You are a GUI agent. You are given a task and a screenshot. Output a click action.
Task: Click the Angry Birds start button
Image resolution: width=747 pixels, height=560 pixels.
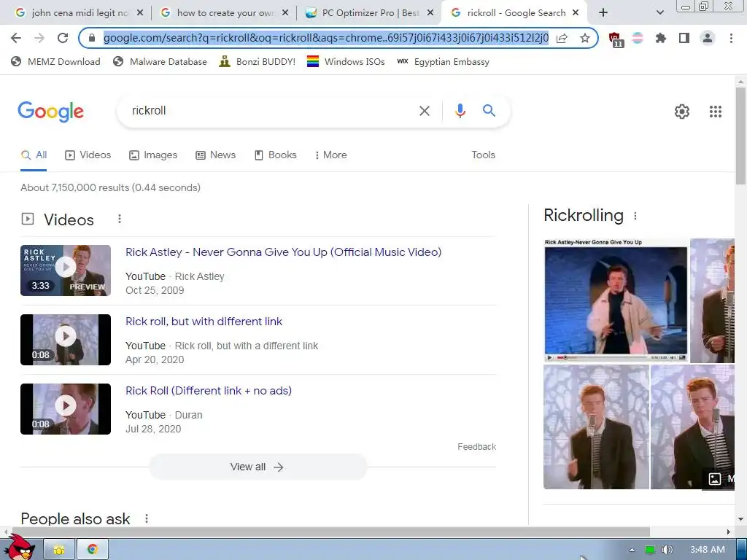(x=18, y=548)
